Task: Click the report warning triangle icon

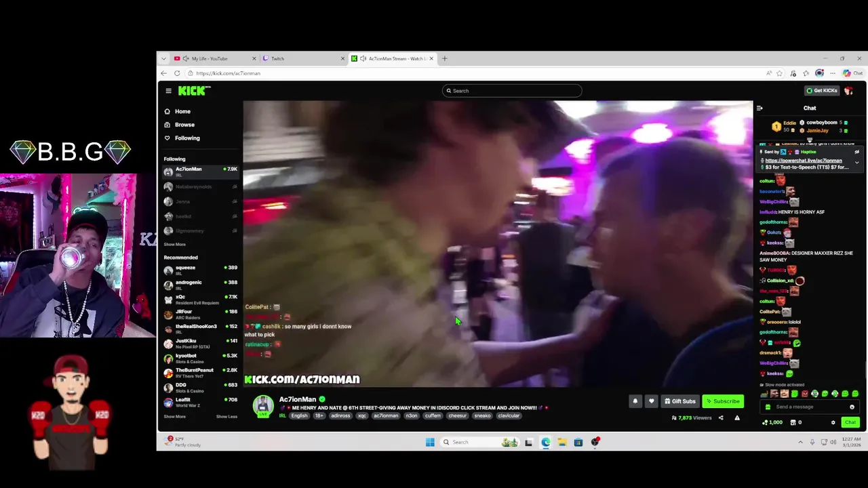Action: point(737,418)
